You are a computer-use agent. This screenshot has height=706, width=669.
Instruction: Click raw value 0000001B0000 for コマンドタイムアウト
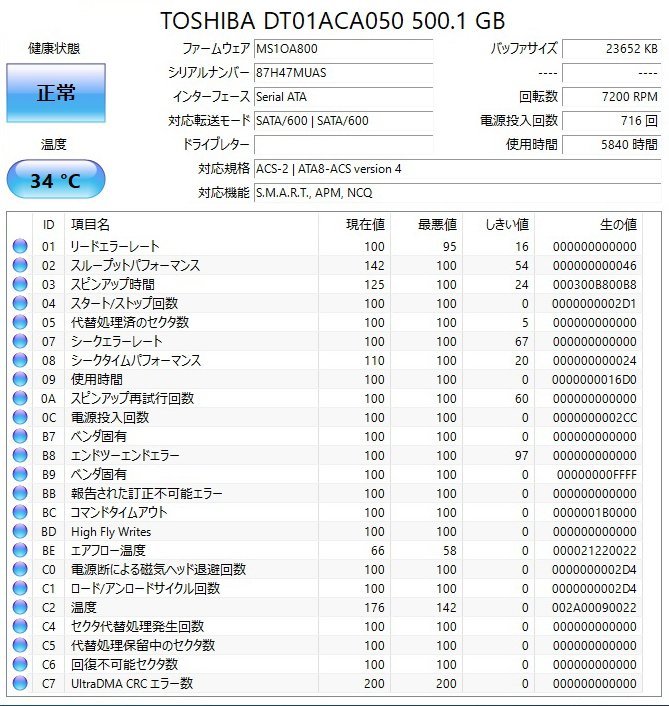[594, 512]
